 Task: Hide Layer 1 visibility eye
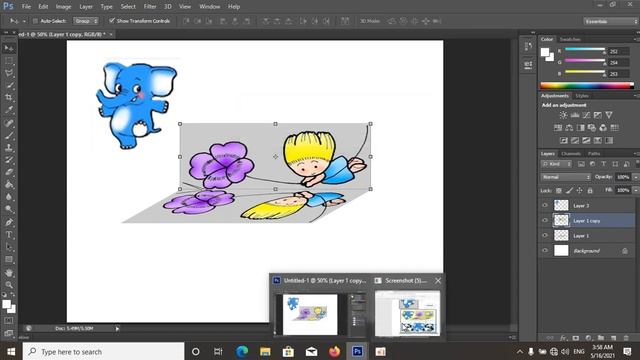pyautogui.click(x=545, y=236)
